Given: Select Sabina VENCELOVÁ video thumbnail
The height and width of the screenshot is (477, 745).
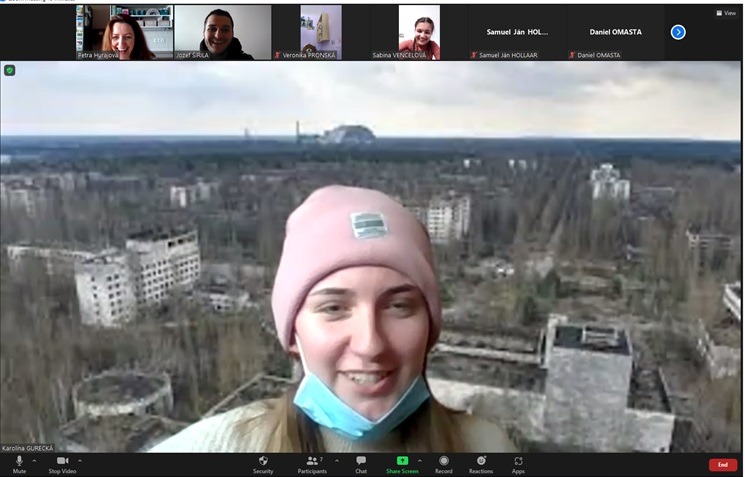Looking at the screenshot, I should coord(419,32).
